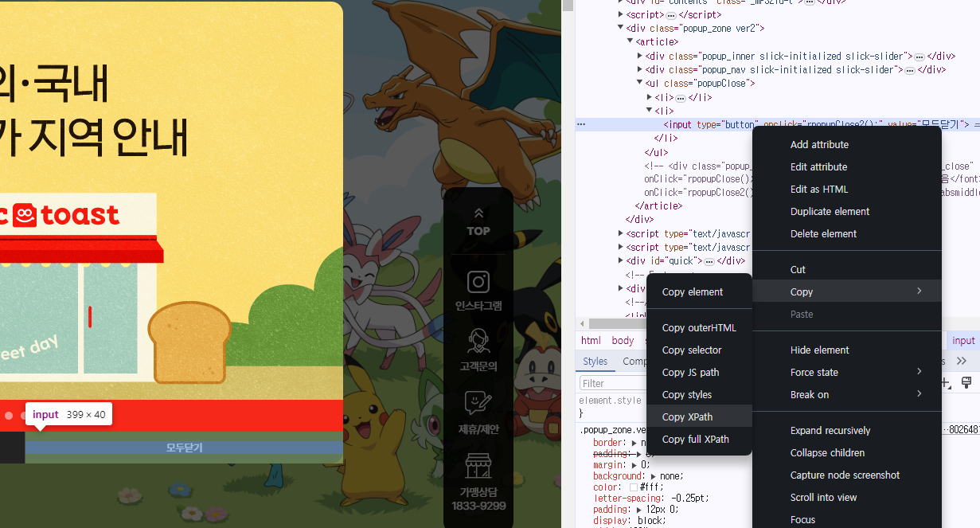Expand the collapsed script node below contents

click(621, 14)
